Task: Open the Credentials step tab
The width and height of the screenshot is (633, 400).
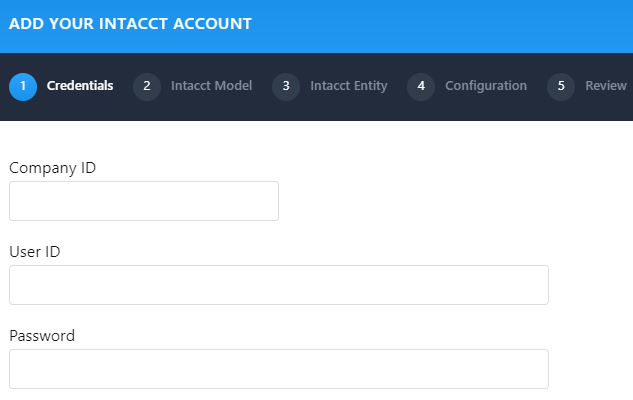Action: point(80,86)
